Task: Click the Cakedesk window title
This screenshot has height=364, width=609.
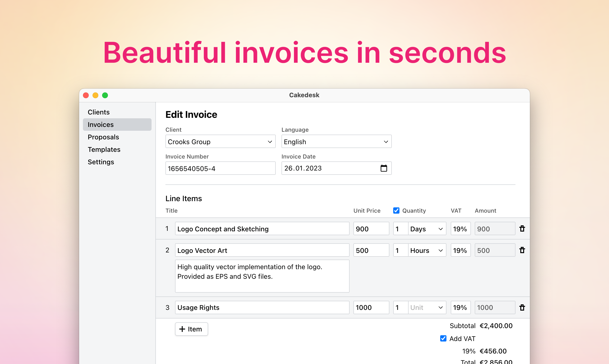Action: (x=304, y=95)
